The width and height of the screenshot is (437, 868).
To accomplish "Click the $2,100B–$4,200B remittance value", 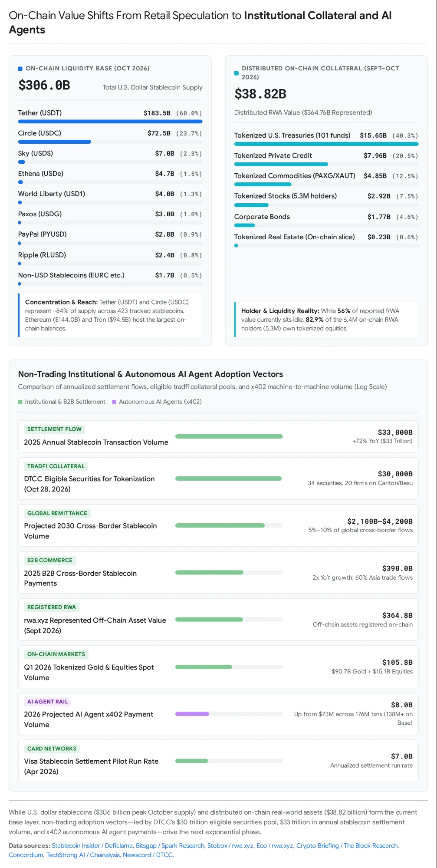I will 380,521.
